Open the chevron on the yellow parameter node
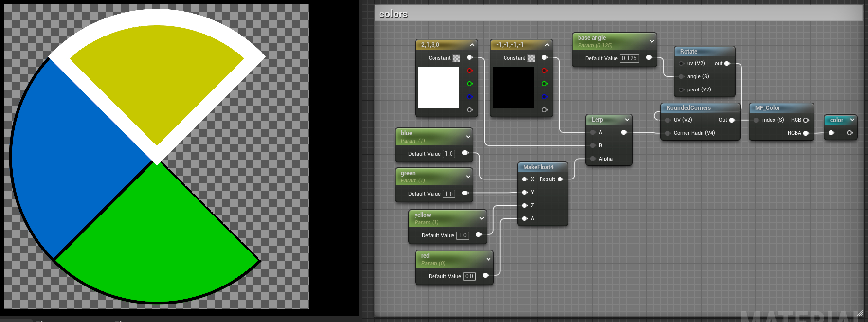Image resolution: width=868 pixels, height=322 pixels. tap(481, 218)
